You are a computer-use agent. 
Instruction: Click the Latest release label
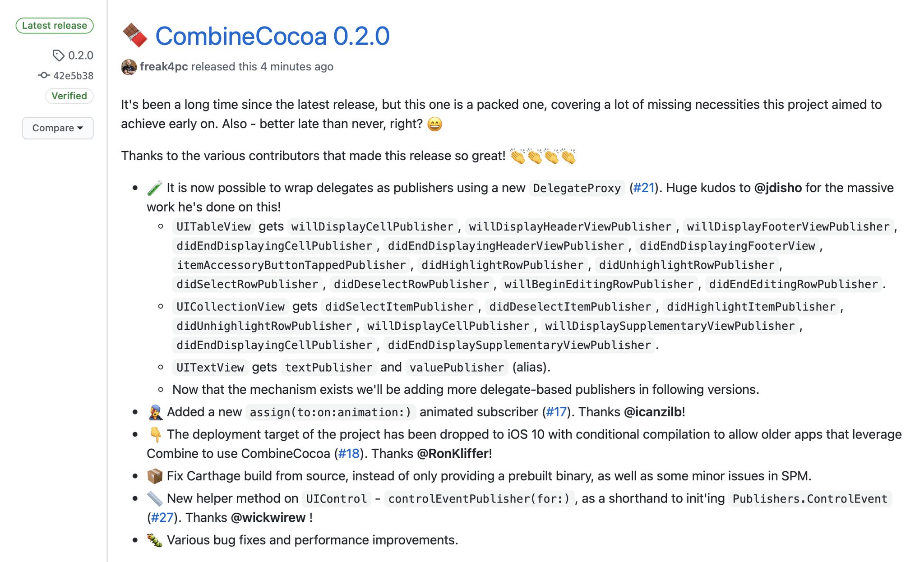click(55, 26)
